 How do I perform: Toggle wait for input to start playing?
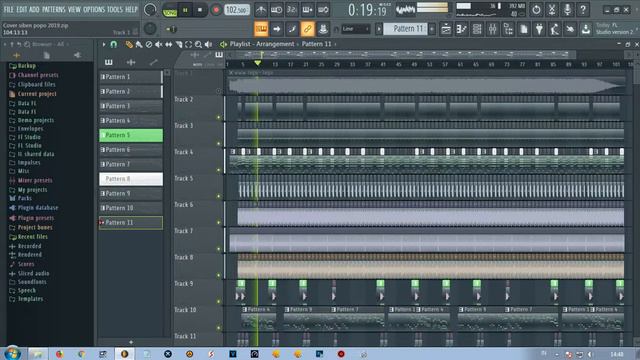coord(276,10)
